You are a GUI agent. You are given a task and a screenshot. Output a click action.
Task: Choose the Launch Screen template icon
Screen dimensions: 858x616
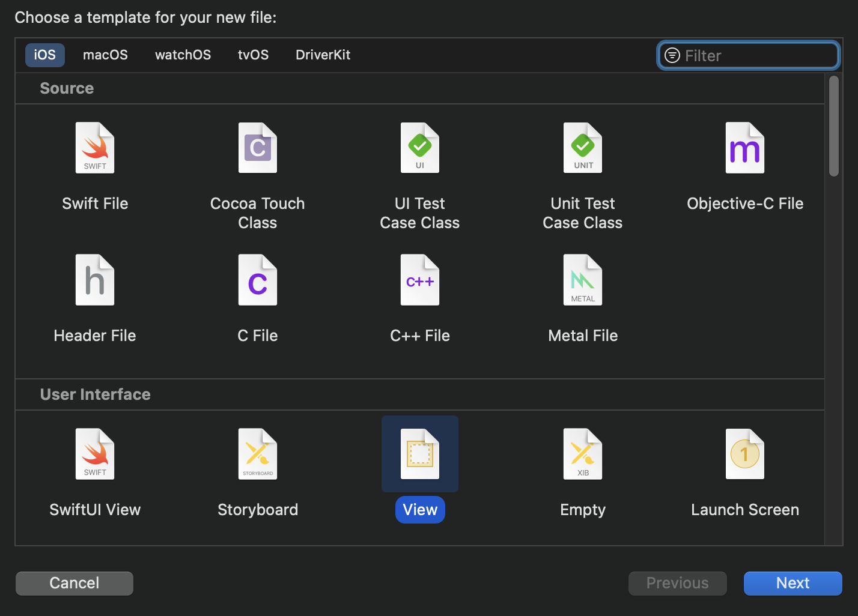[x=745, y=454]
